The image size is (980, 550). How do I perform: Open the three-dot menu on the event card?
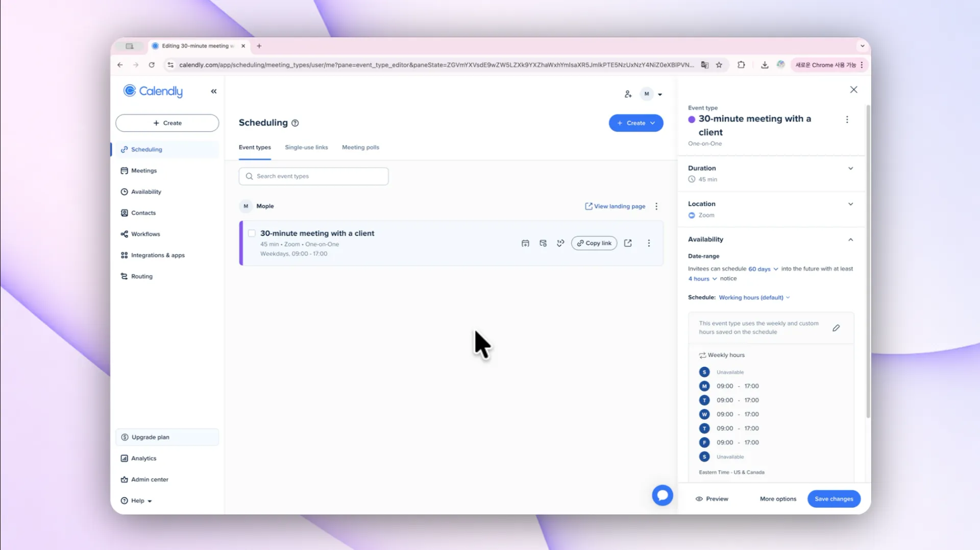pyautogui.click(x=649, y=244)
